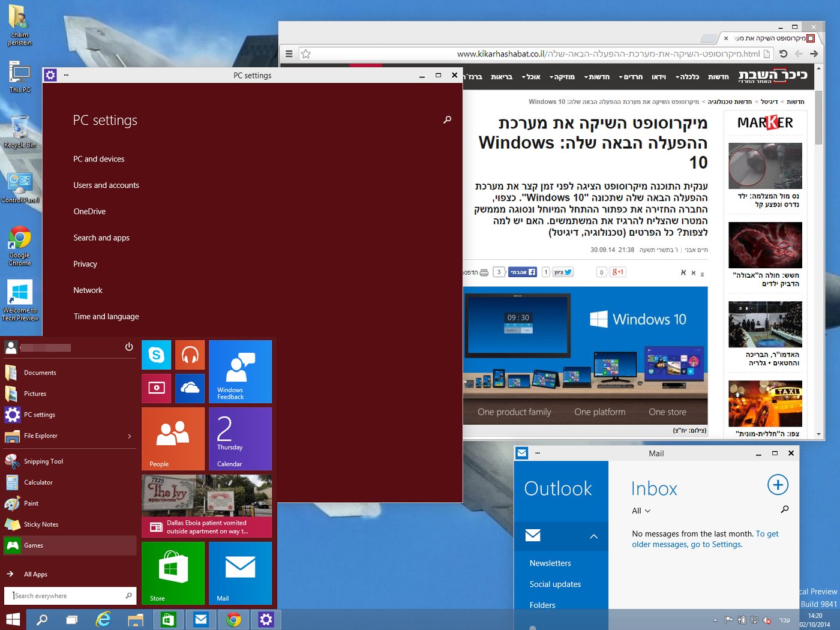Click the Mail icon on the taskbar
The width and height of the screenshot is (840, 630).
tap(201, 620)
